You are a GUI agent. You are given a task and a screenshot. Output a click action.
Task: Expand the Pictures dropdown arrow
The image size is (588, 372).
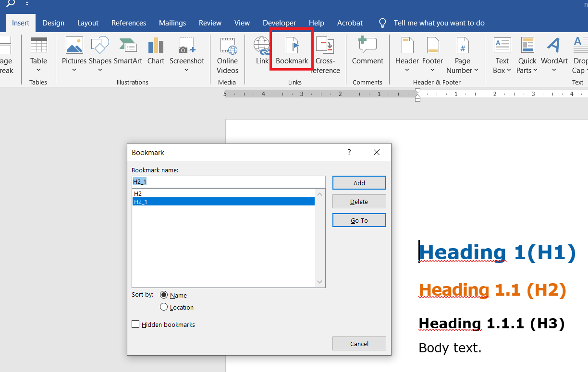point(74,70)
